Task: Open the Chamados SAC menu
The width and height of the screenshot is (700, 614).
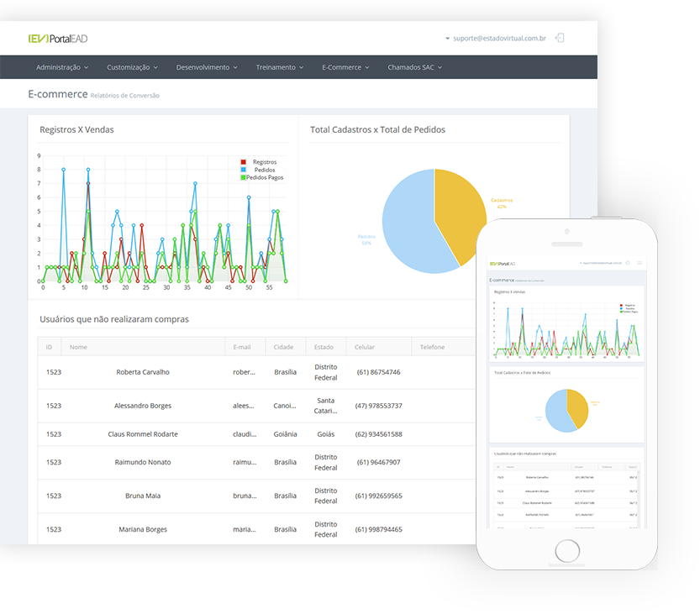Action: tap(414, 67)
